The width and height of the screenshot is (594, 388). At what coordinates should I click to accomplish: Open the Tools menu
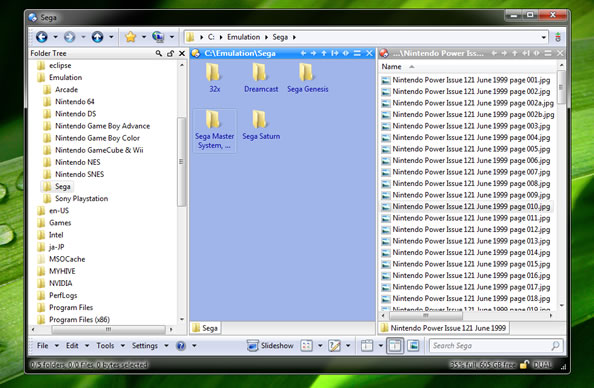point(105,346)
